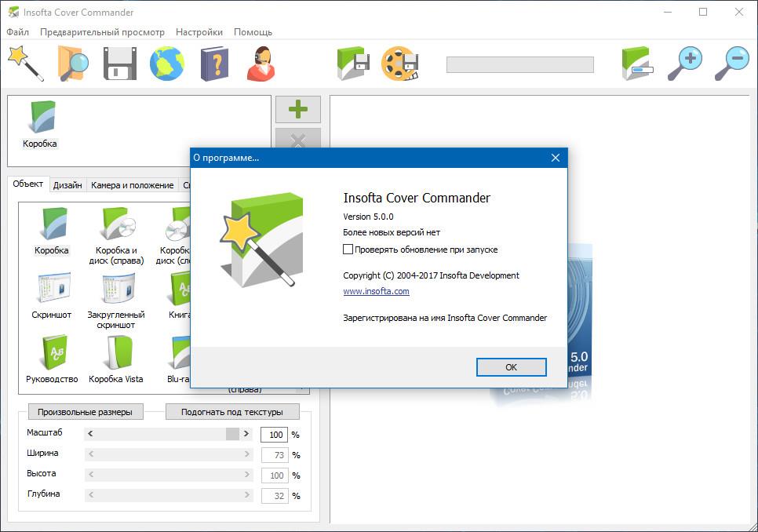This screenshot has height=532, width=758.
Task: Select the Коробка Vista object icon
Action: [116, 359]
